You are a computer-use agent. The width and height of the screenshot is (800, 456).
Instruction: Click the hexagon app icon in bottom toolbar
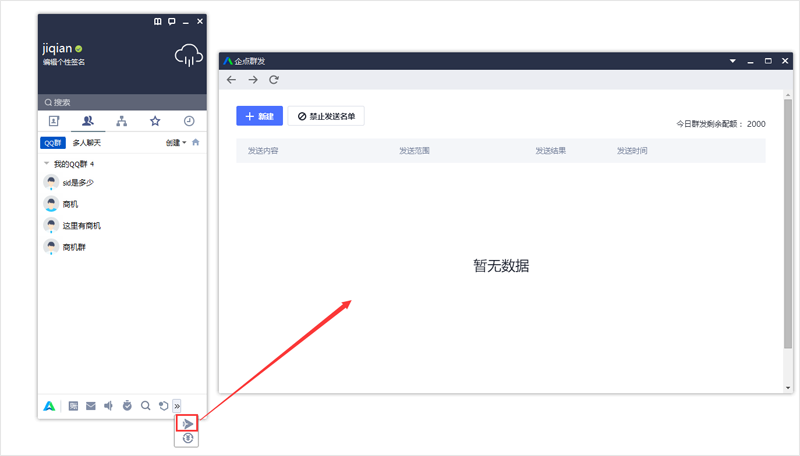pos(163,406)
